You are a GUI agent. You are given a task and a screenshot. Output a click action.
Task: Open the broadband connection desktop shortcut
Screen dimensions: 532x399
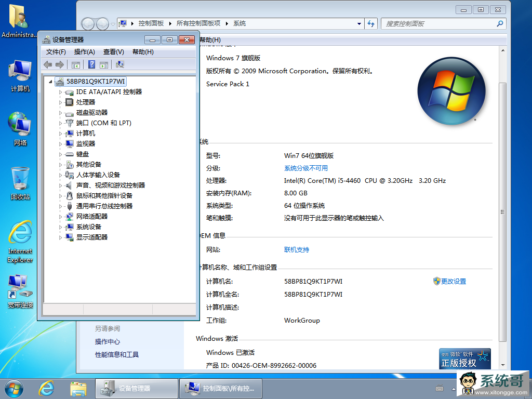coord(20,291)
